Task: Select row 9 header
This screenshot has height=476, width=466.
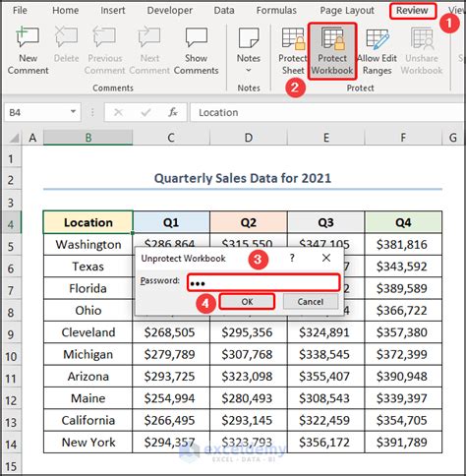Action: 11,333
